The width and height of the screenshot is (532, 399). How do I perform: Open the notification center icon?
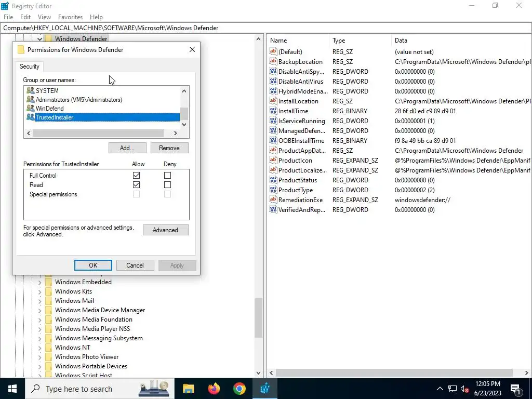(516, 389)
